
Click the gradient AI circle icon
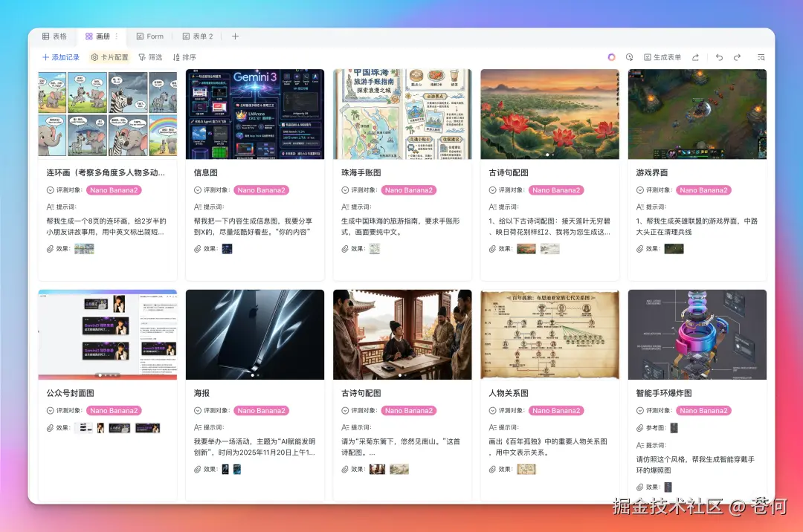[611, 56]
